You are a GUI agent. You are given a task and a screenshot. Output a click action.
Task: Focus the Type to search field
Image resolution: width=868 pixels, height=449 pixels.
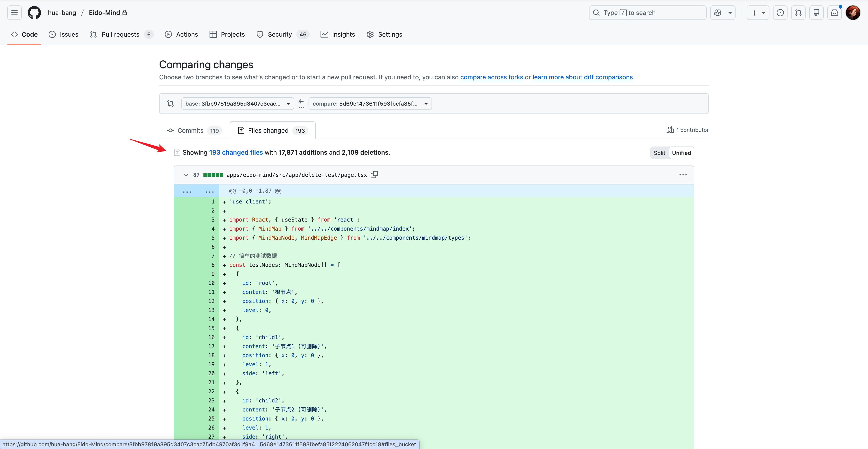coord(647,13)
